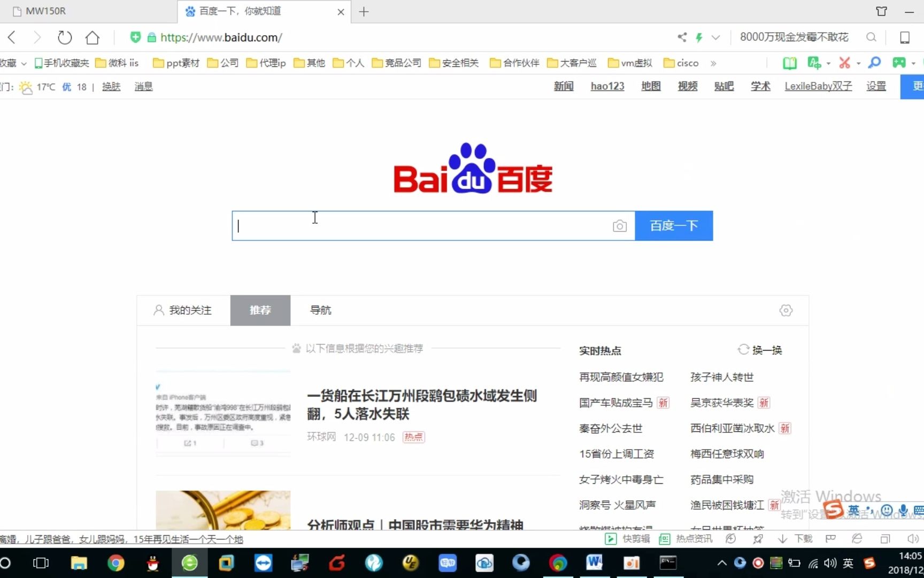
Task: Click the 换肤 link
Action: click(111, 87)
